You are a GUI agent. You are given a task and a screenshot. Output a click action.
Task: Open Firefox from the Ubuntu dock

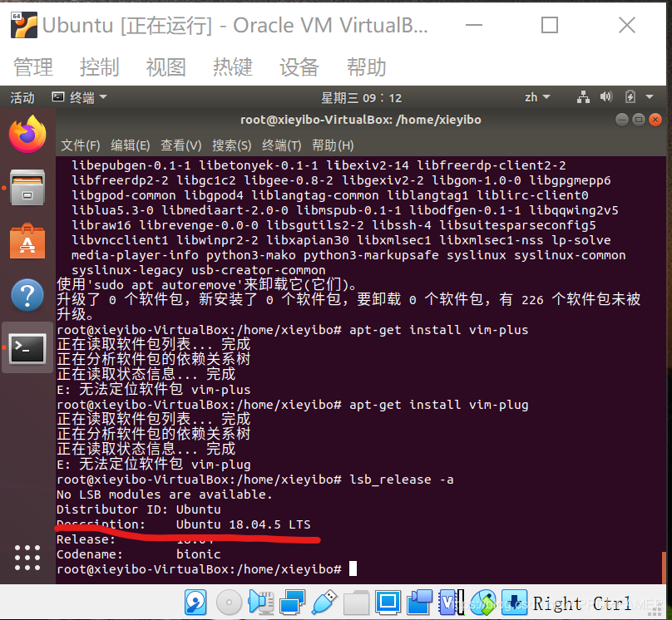tap(27, 134)
